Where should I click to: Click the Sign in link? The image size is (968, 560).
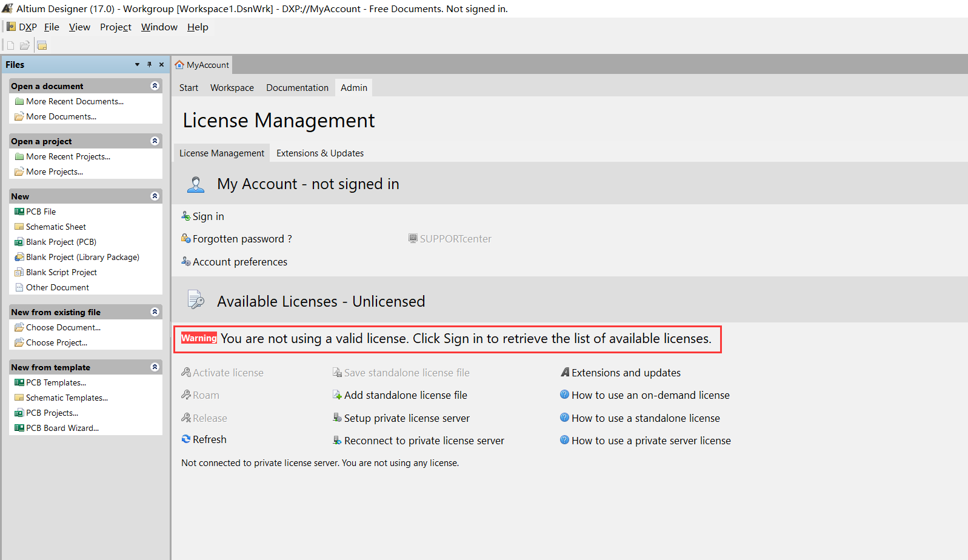pyautogui.click(x=208, y=216)
